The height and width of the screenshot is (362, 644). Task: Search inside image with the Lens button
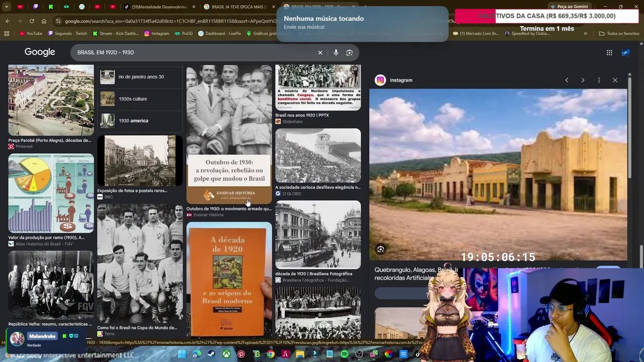(x=380, y=249)
